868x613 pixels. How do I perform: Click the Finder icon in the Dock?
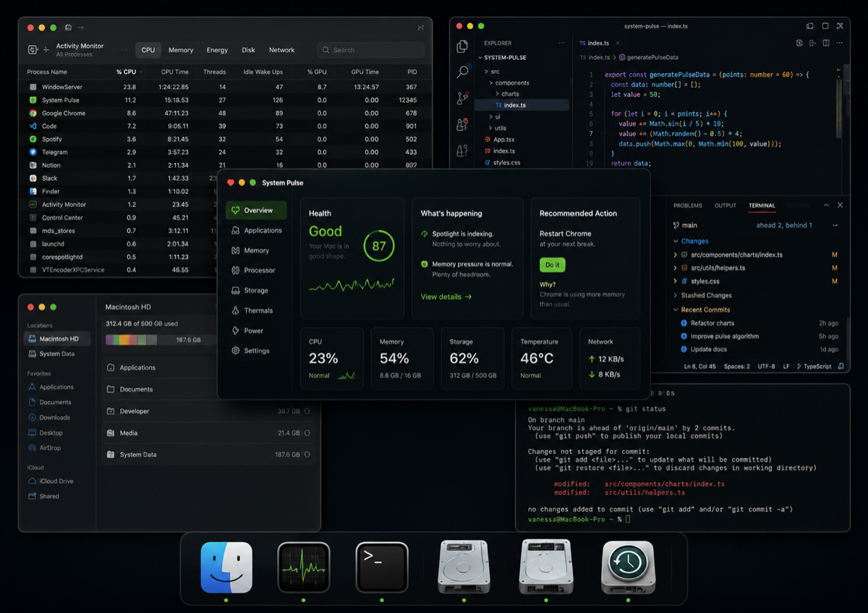click(226, 567)
